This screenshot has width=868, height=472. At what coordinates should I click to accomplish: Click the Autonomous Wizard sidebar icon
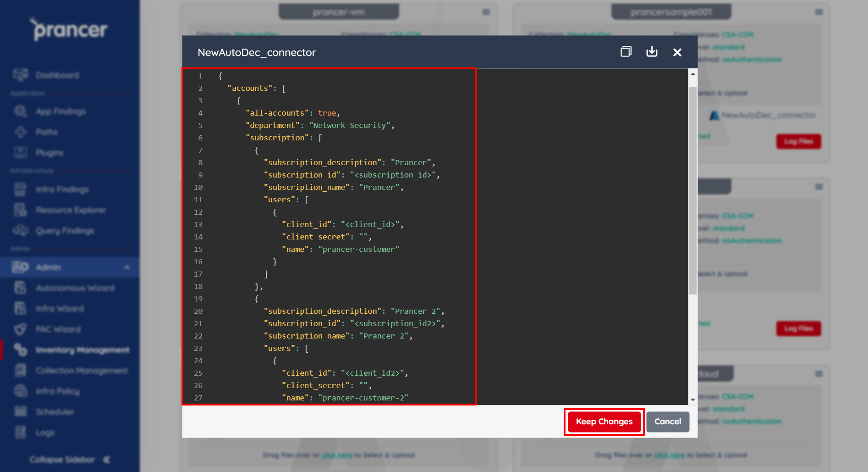tap(20, 288)
